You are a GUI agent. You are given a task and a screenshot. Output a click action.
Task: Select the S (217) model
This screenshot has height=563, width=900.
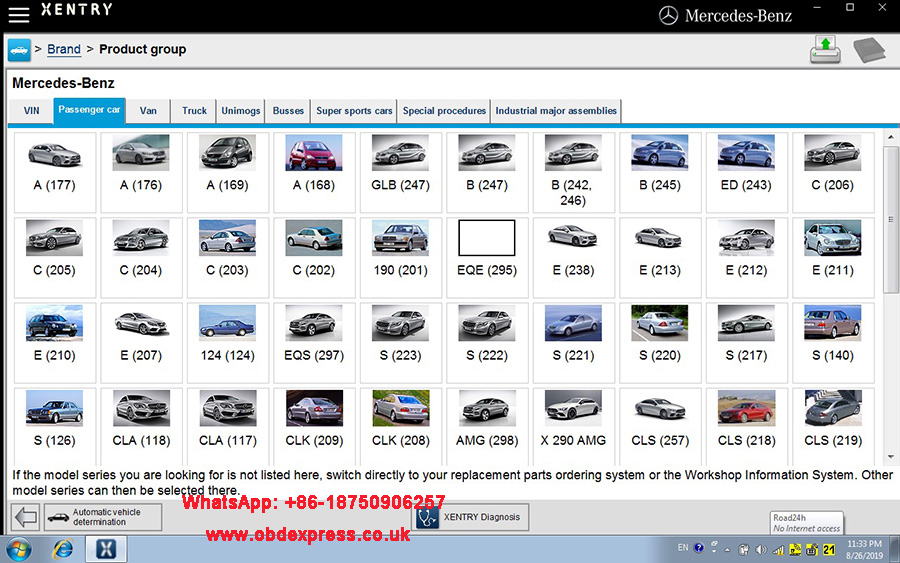[x=746, y=343]
